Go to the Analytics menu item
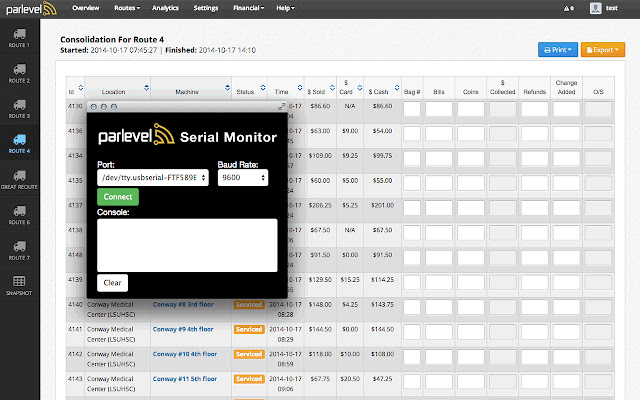640x400 pixels. [165, 8]
